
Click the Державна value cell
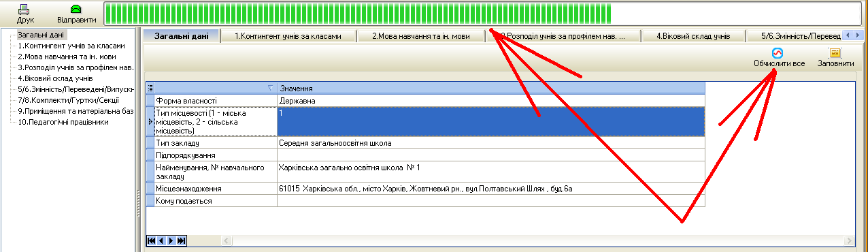491,100
